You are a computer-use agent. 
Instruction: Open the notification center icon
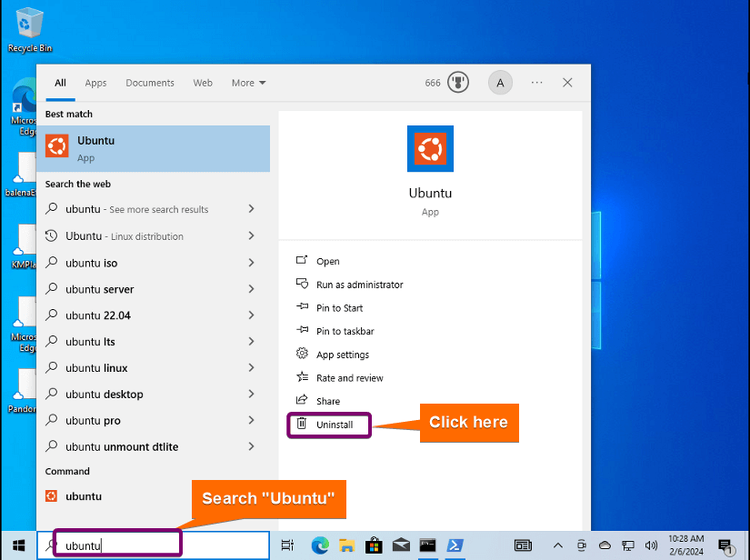[x=725, y=545]
